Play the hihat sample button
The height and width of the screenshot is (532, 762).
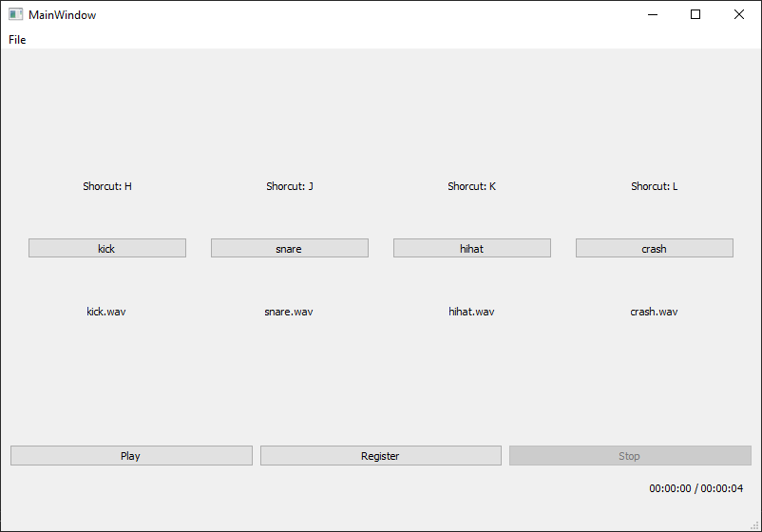[472, 248]
